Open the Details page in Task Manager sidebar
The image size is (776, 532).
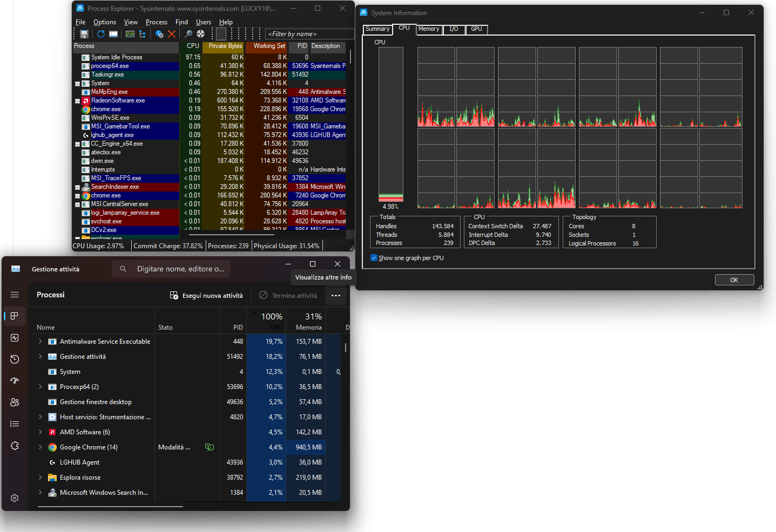(x=15, y=424)
